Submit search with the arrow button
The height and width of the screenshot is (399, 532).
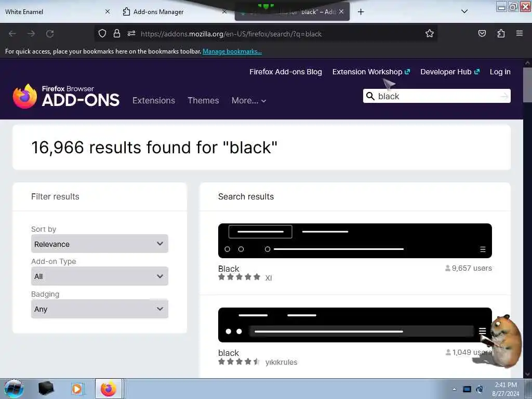point(504,96)
